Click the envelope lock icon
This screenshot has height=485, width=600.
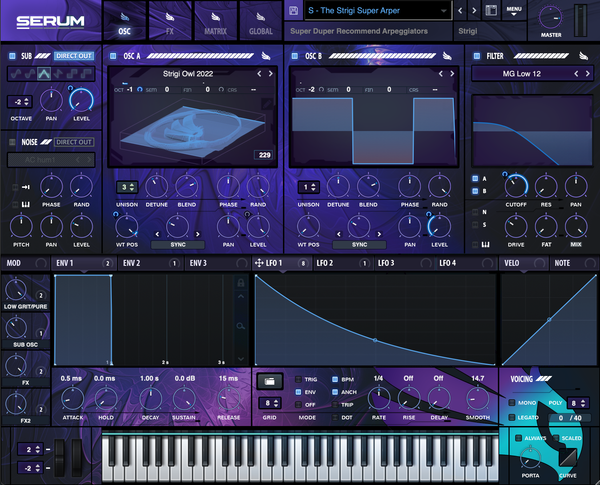click(x=240, y=284)
